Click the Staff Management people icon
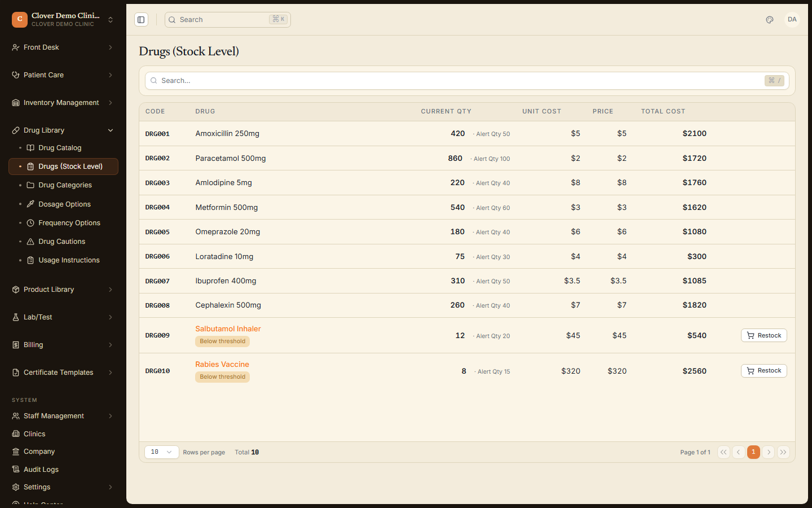This screenshot has height=508, width=812. pyautogui.click(x=16, y=416)
